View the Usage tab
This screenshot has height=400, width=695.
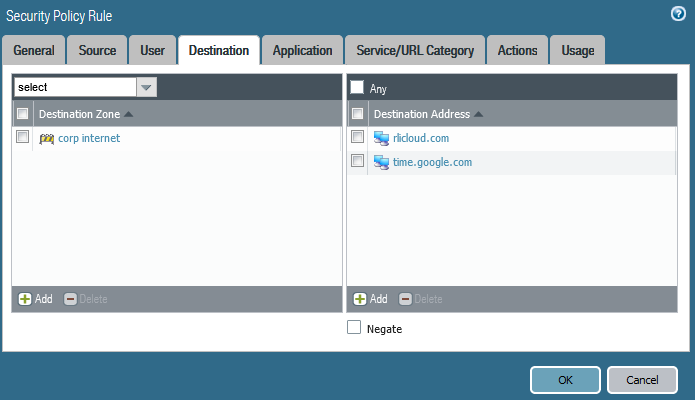pyautogui.click(x=578, y=50)
